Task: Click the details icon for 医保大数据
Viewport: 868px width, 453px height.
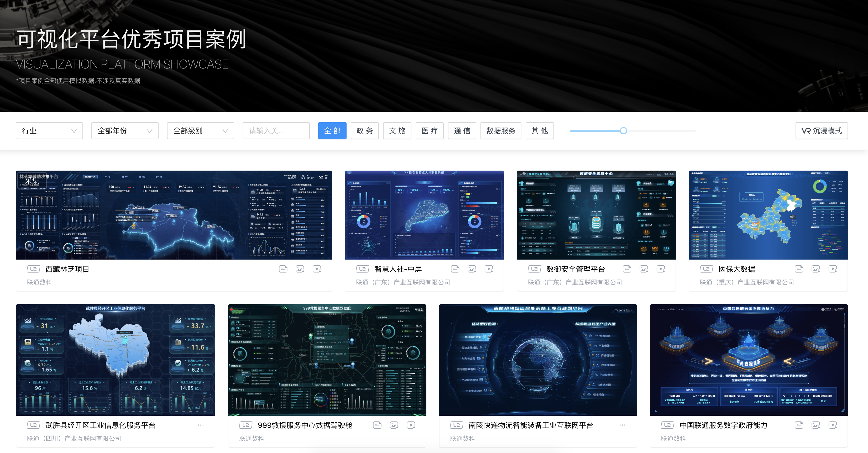Action: click(799, 269)
